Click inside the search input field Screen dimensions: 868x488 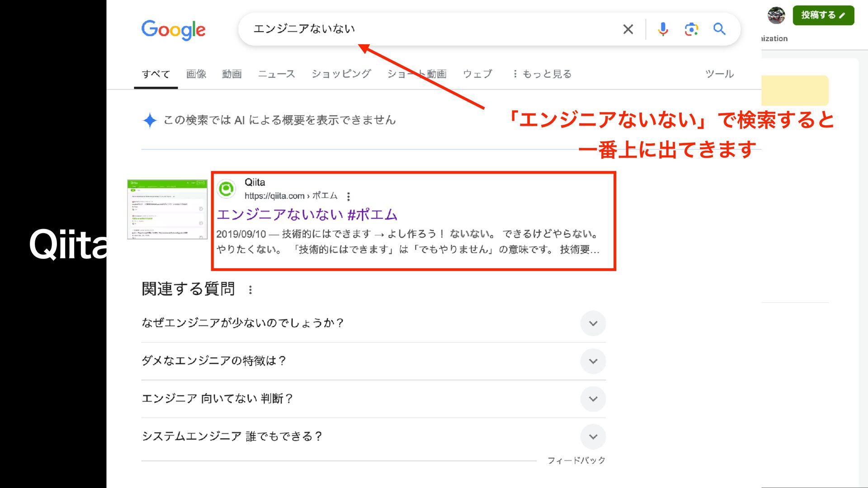click(x=434, y=29)
